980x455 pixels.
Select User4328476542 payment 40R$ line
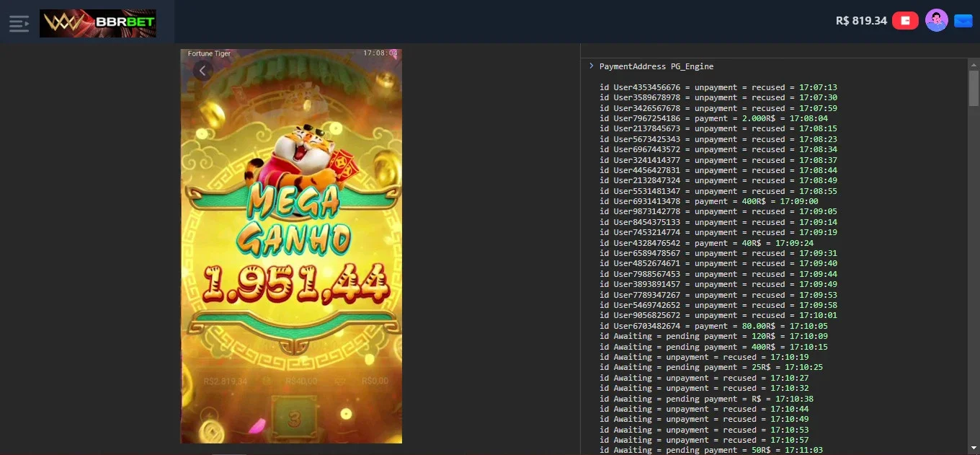[x=706, y=243]
